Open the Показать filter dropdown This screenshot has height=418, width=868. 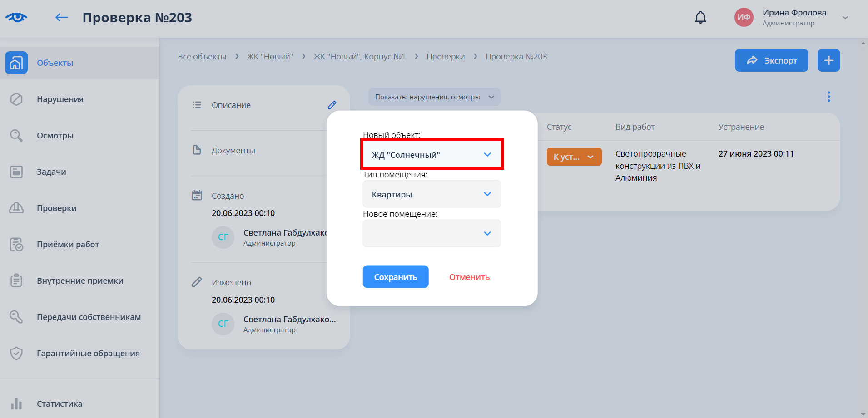[434, 97]
